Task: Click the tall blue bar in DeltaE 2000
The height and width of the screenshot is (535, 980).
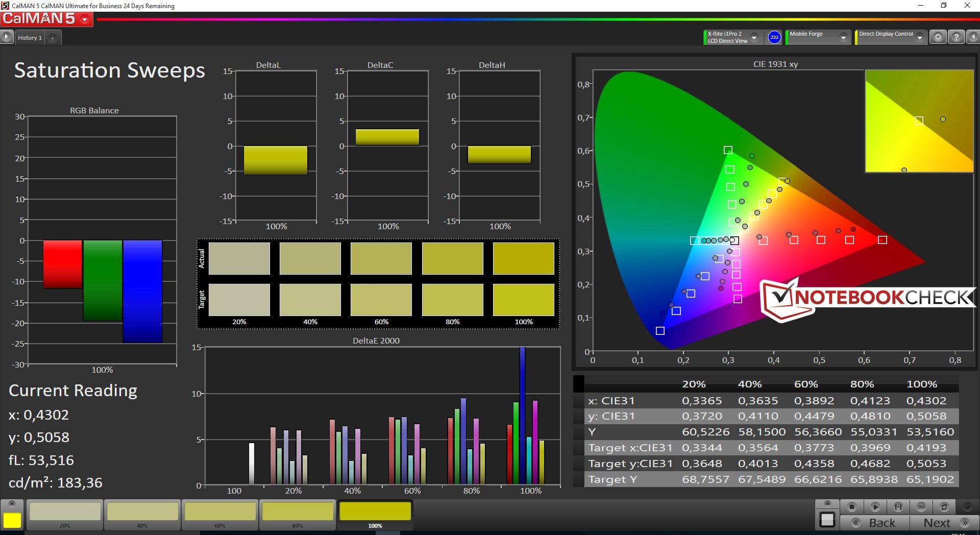Action: [522, 416]
